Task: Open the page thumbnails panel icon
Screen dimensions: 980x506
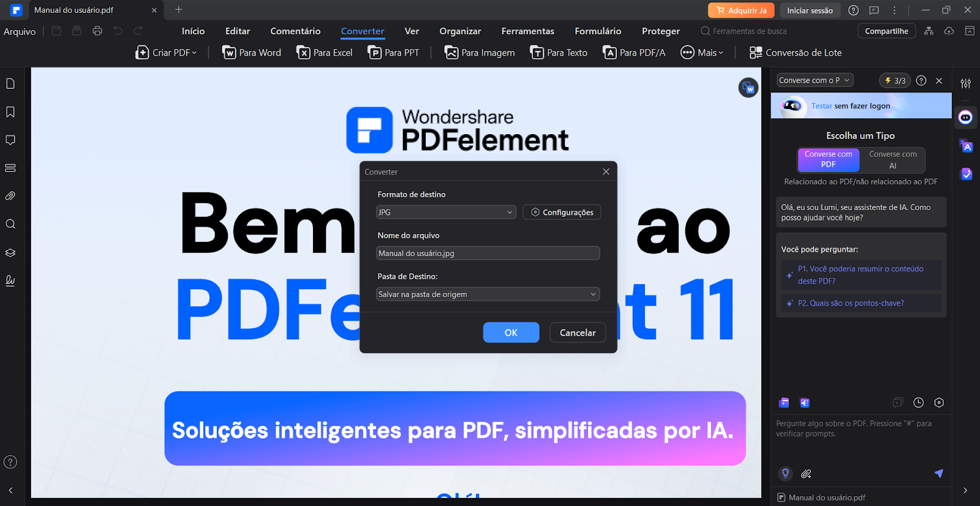Action: (x=10, y=84)
